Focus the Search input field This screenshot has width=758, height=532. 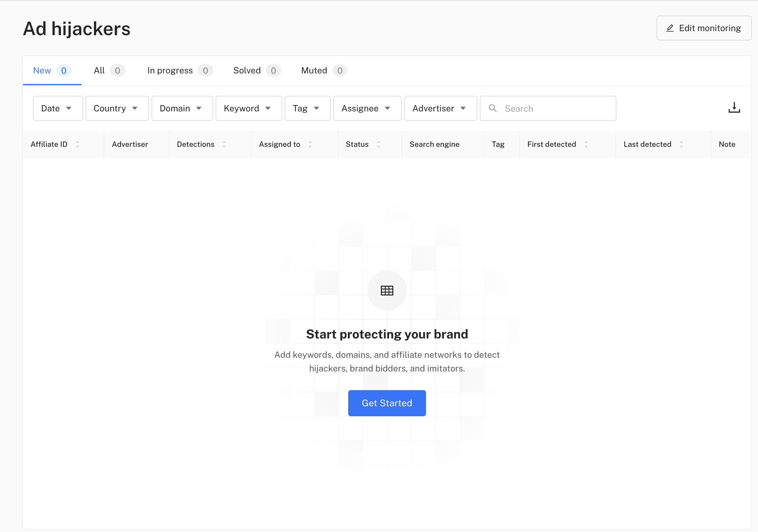click(548, 108)
